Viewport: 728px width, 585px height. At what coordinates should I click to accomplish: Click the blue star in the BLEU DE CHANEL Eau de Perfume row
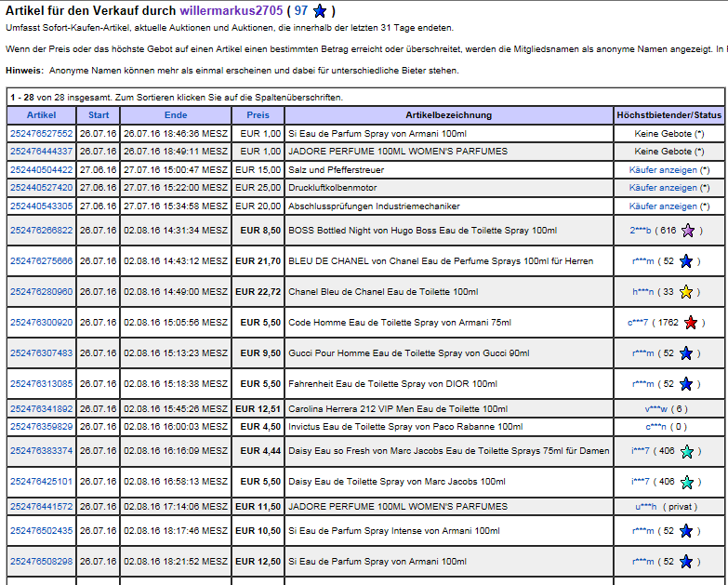click(x=686, y=261)
